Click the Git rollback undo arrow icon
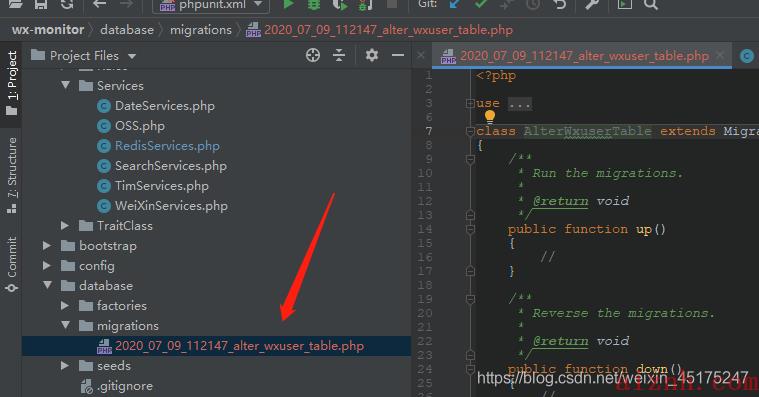The image size is (759, 397). click(561, 5)
